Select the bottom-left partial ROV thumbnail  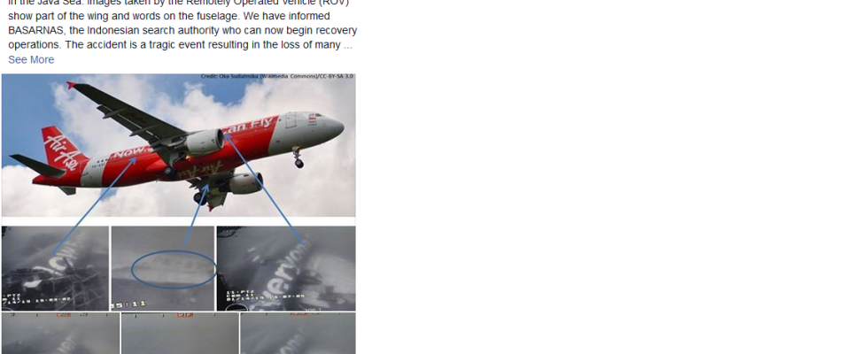pos(60,334)
